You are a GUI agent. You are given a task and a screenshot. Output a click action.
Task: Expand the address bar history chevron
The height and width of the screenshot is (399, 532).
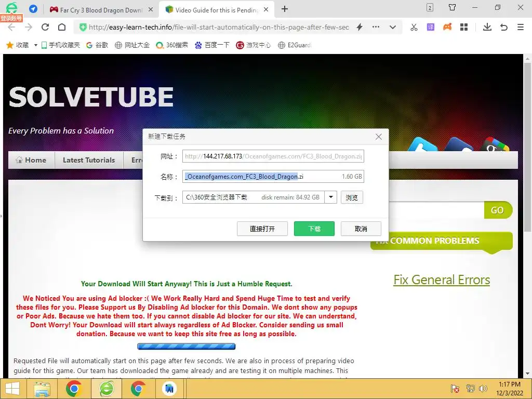393,27
